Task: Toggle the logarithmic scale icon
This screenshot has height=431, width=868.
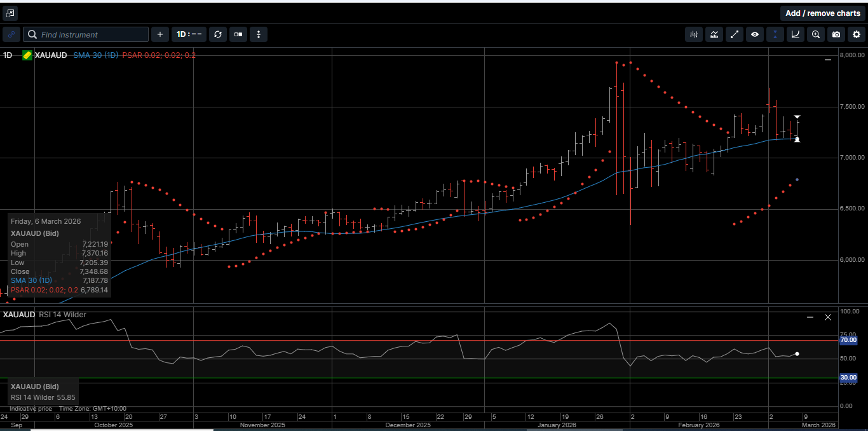Action: [795, 34]
